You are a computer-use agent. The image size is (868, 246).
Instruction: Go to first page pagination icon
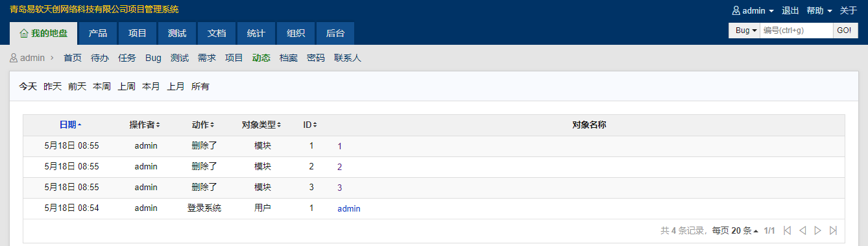[787, 230]
